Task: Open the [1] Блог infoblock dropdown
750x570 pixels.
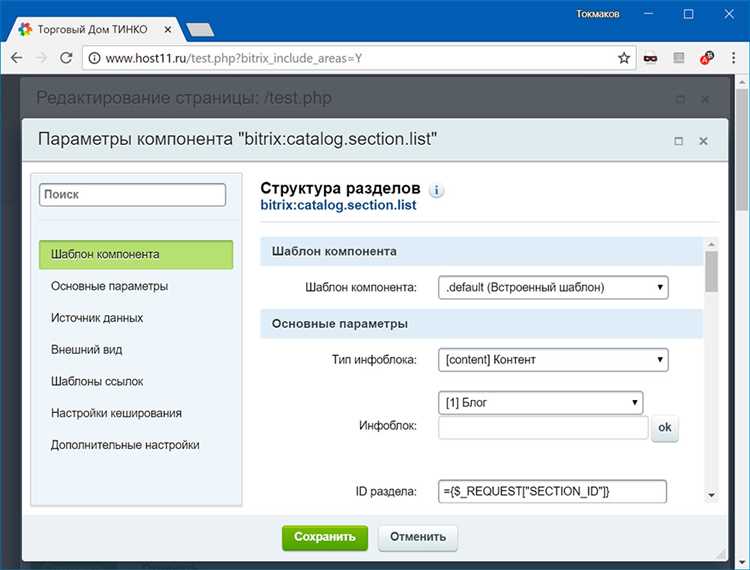Action: [540, 403]
